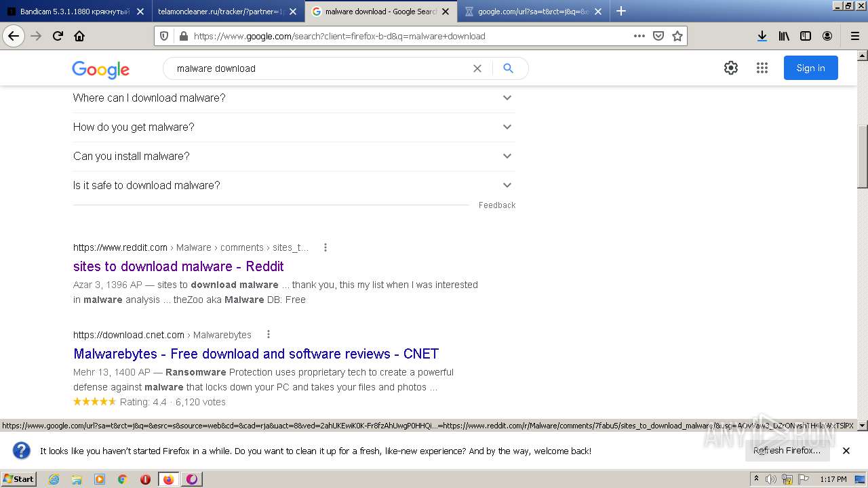Click the Sign in button
The height and width of the screenshot is (488, 868).
(x=811, y=68)
